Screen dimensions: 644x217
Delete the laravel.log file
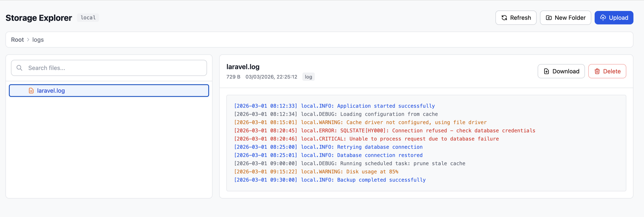(x=607, y=71)
